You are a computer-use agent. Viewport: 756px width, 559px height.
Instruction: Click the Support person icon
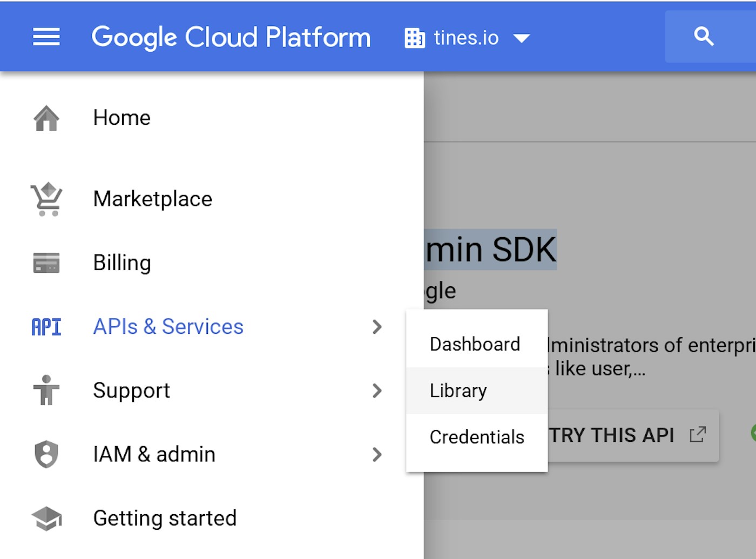coord(46,390)
